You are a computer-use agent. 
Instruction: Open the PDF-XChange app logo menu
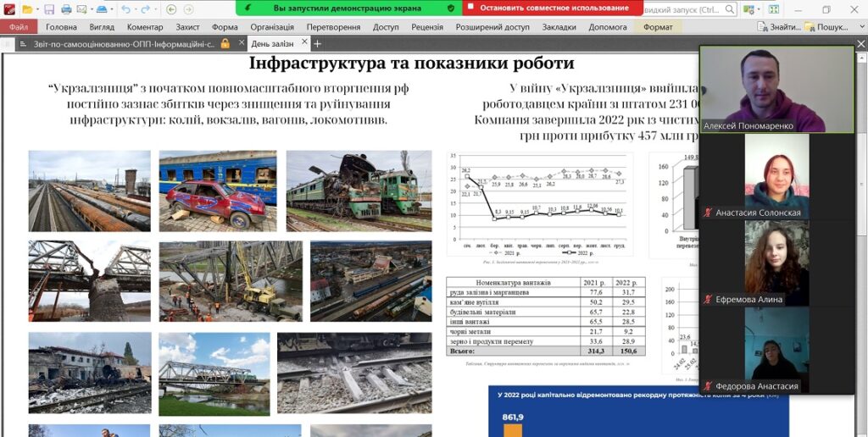click(x=9, y=8)
